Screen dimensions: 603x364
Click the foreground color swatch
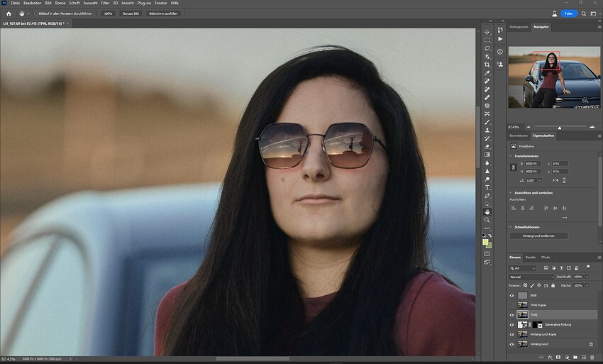click(x=486, y=242)
